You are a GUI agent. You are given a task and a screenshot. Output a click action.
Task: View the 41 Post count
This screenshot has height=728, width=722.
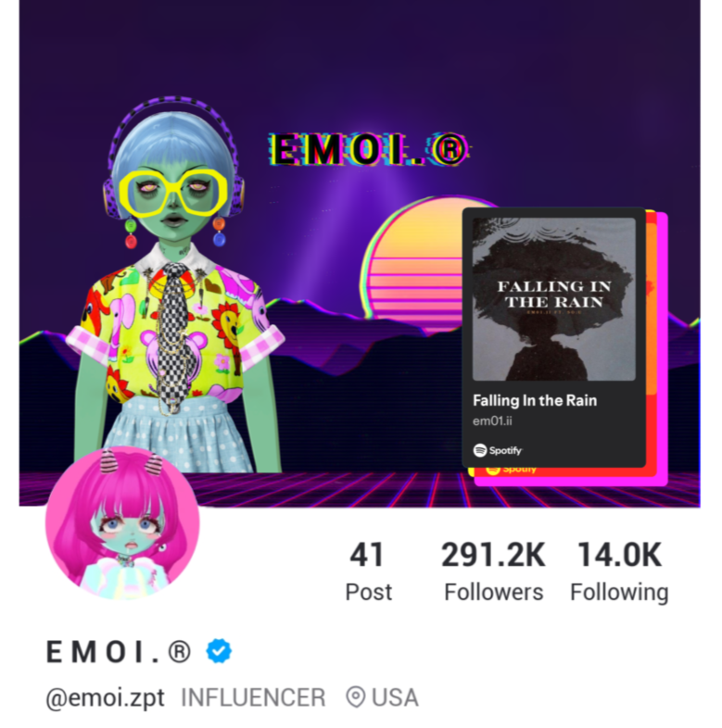368,571
